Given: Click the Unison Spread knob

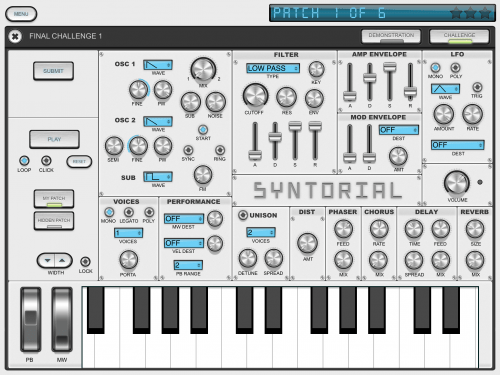Looking at the screenshot, I should pyautogui.click(x=274, y=259).
